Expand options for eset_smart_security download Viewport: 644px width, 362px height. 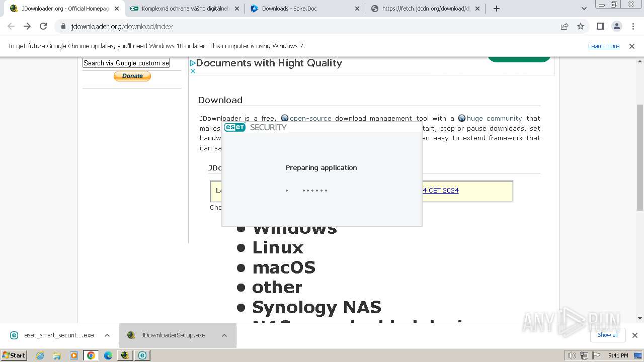tap(107, 335)
